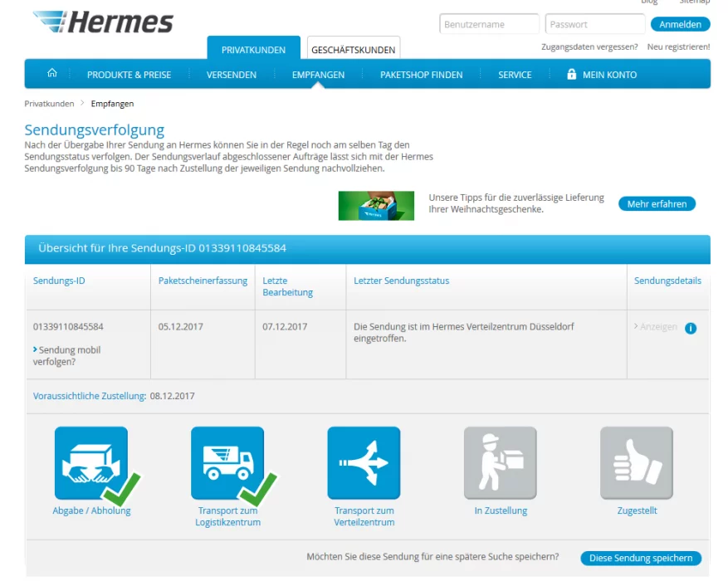Click the Hermes logo
The height and width of the screenshot is (581, 728).
[x=103, y=22]
